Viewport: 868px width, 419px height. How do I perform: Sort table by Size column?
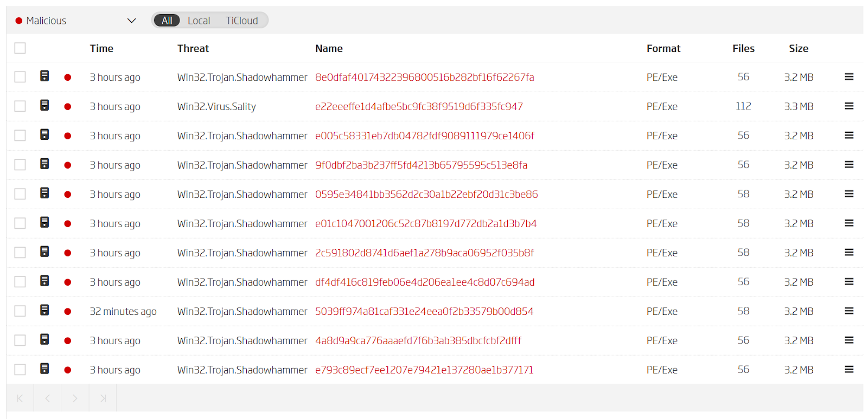click(799, 48)
